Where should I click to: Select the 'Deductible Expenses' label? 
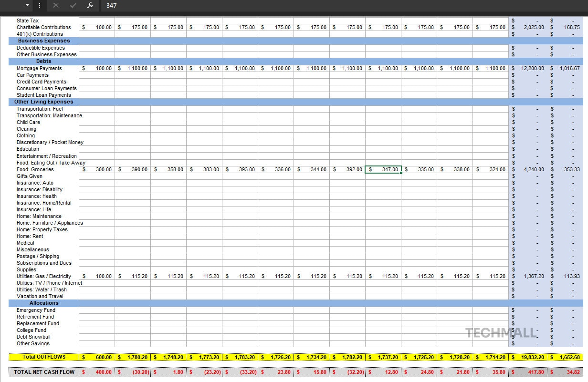[x=41, y=48]
